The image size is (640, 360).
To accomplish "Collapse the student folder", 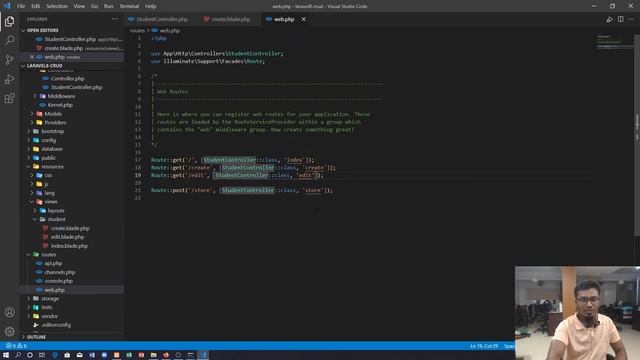I will (56, 219).
